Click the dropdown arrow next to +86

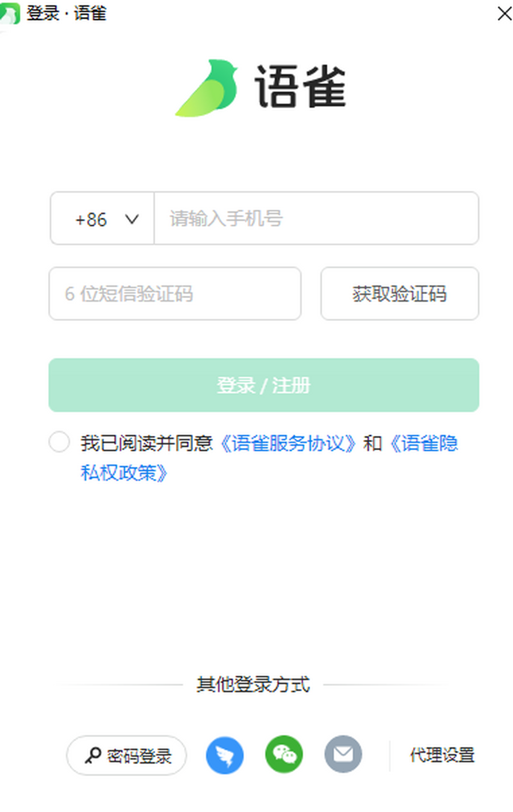click(x=131, y=219)
